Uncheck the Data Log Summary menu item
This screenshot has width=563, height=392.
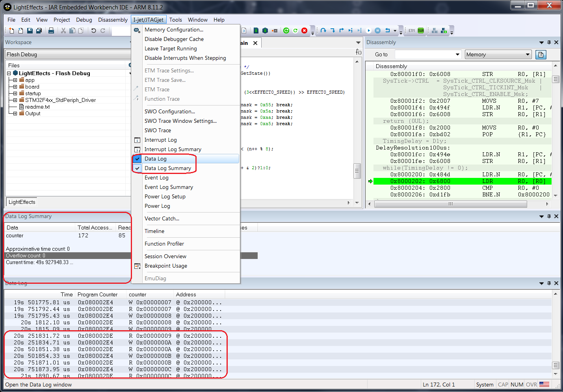tap(167, 168)
